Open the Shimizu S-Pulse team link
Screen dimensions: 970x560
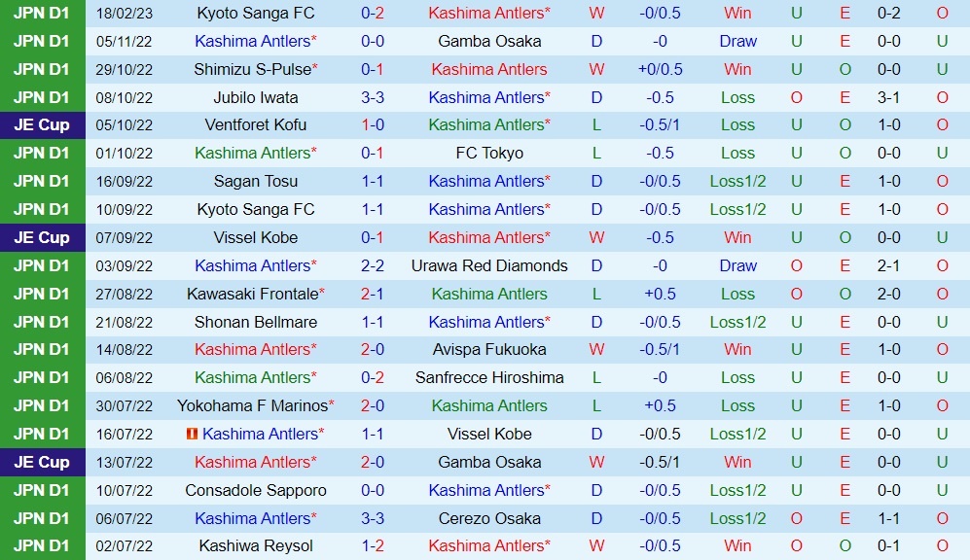tap(253, 69)
